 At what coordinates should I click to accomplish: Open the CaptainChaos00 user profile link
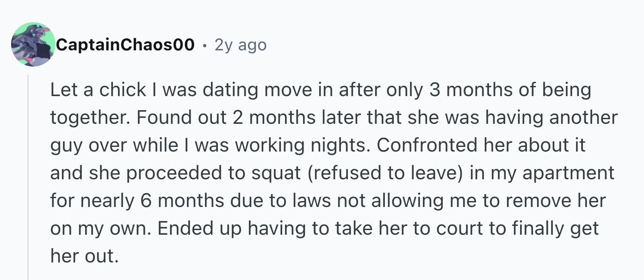click(125, 45)
